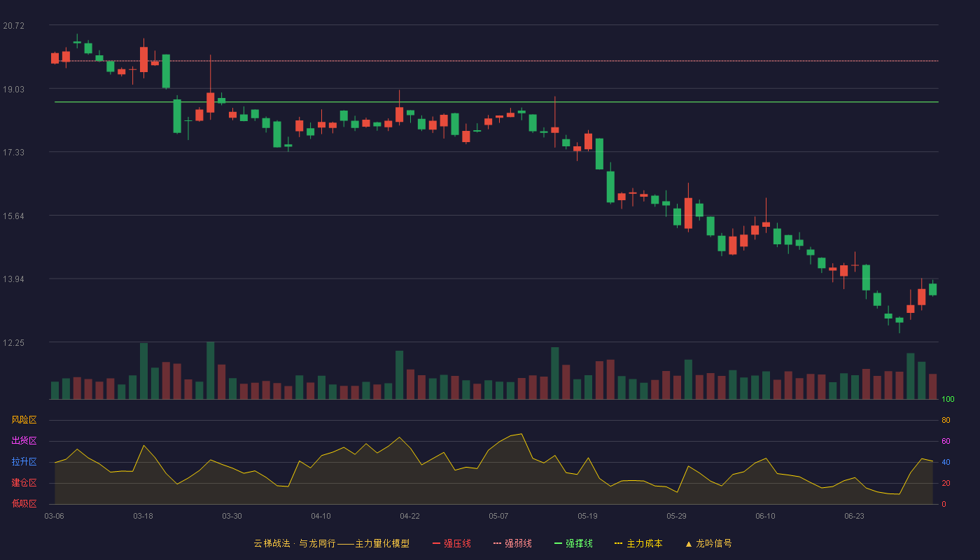Image resolution: width=980 pixels, height=560 pixels.
Task: Click the magenta 60 indicator axis value
Action: 946,441
